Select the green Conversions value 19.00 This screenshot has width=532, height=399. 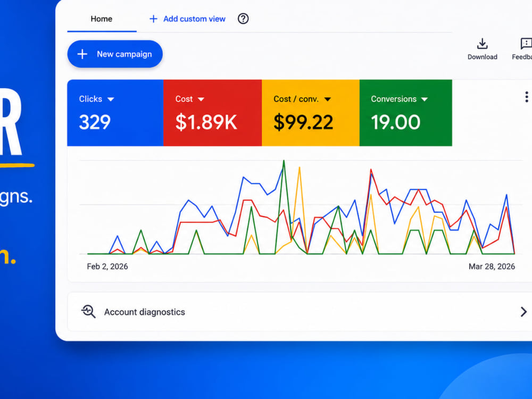[x=396, y=122]
